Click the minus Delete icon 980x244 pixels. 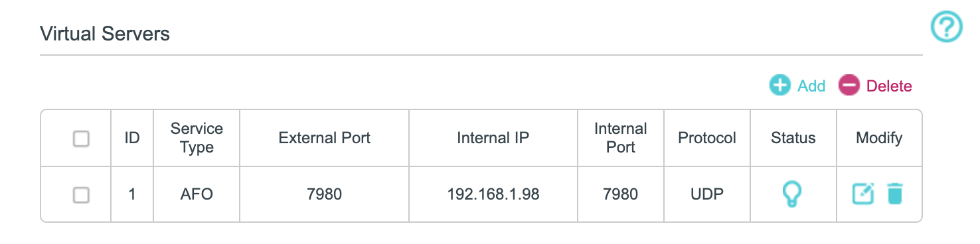(849, 86)
